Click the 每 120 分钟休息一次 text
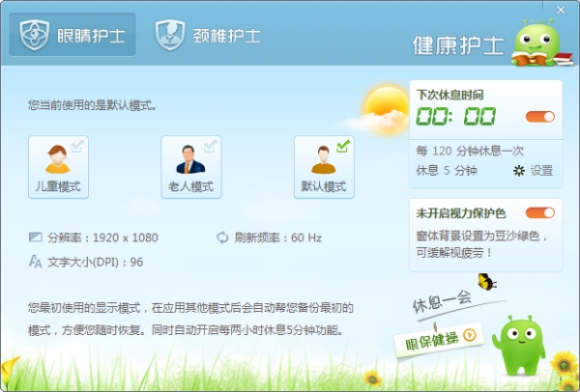The image size is (580, 392). tap(470, 151)
